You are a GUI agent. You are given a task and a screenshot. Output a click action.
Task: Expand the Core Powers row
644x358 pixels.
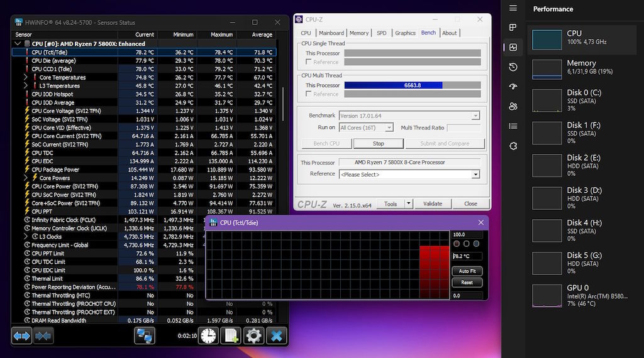click(x=25, y=178)
